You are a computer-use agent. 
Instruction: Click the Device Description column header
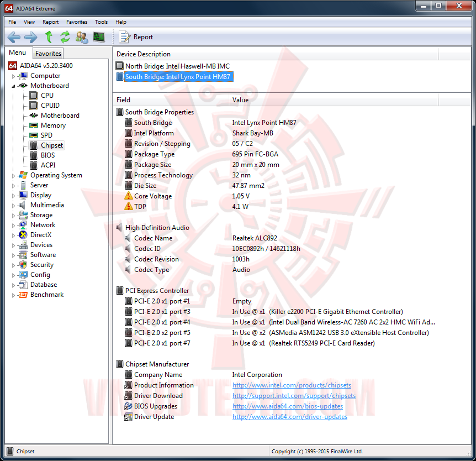coord(276,54)
